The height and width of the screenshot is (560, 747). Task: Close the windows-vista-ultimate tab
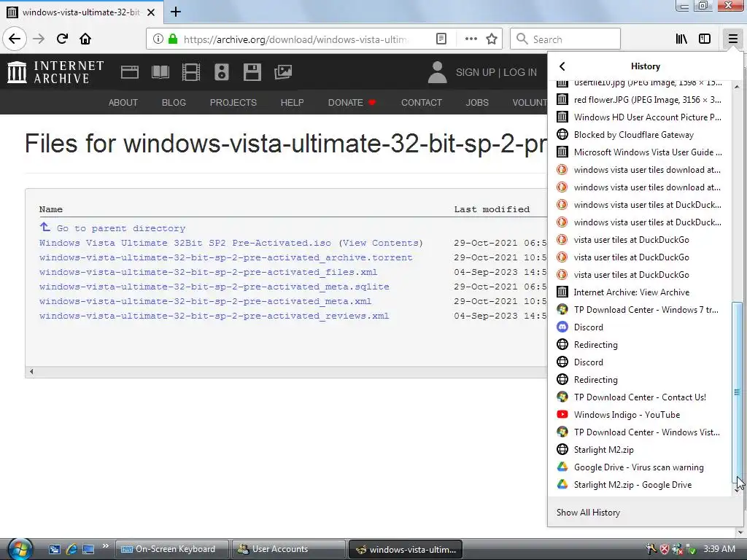(x=151, y=12)
